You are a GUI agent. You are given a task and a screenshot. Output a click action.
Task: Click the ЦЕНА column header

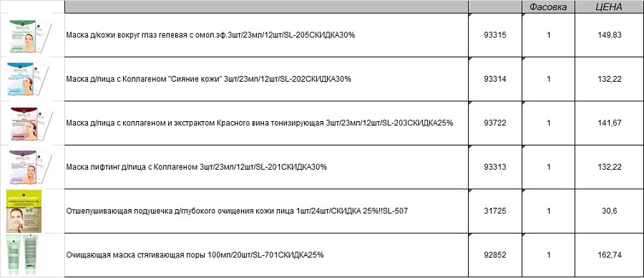609,7
